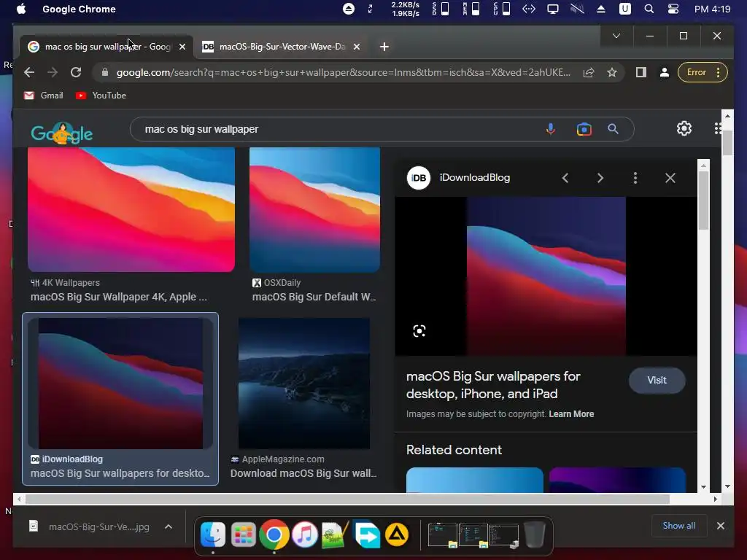Open AppleMagazine.com Big Sur coast image
Image resolution: width=747 pixels, height=560 pixels.
click(x=304, y=384)
